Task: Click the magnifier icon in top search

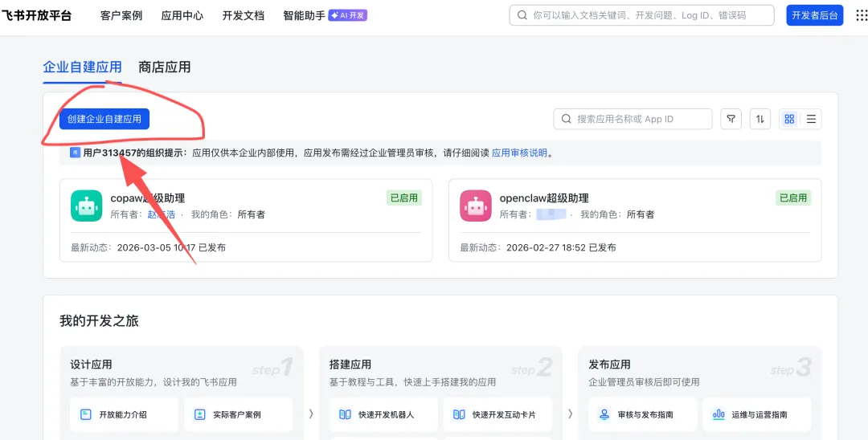Action: point(522,15)
